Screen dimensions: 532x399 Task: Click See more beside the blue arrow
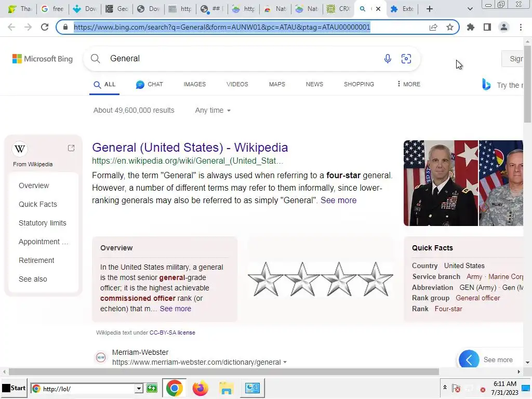tap(498, 360)
